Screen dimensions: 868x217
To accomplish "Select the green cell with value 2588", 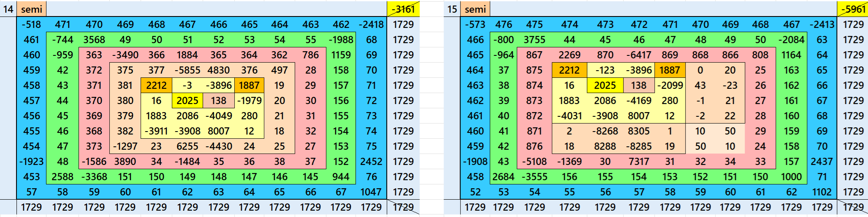I will tap(62, 177).
